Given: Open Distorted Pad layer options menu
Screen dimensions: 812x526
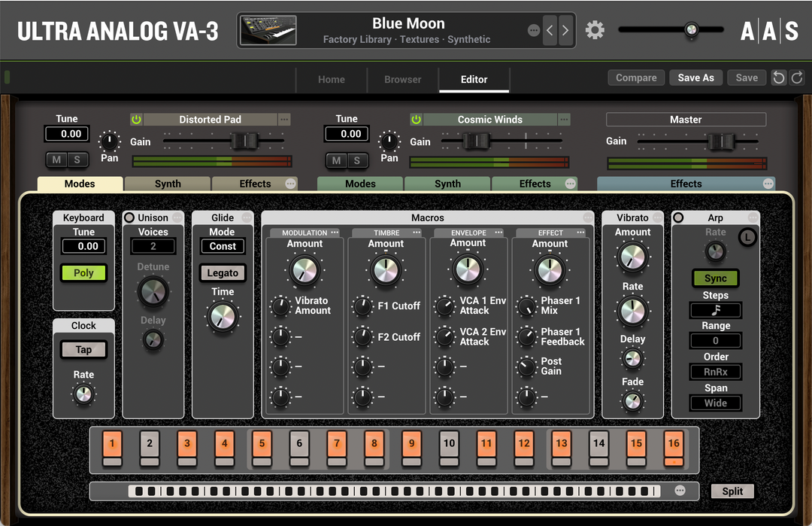Looking at the screenshot, I should [284, 120].
